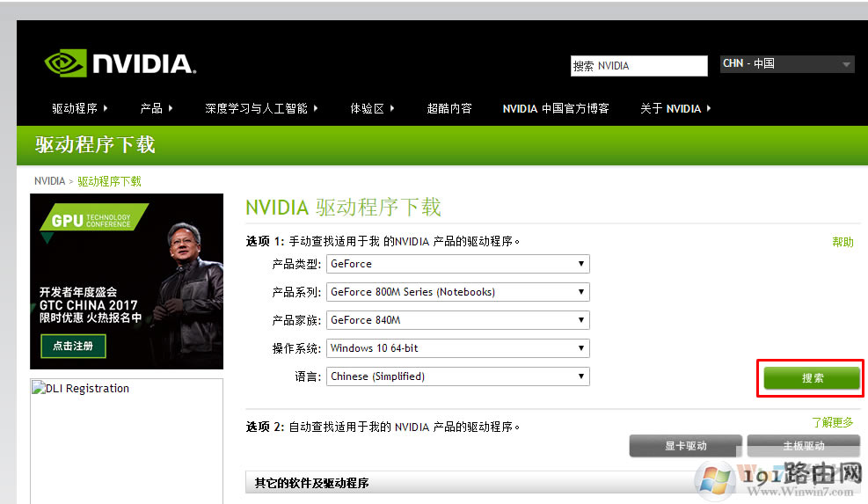Click the 显卡驱动 button
The width and height of the screenshot is (868, 504).
[685, 446]
